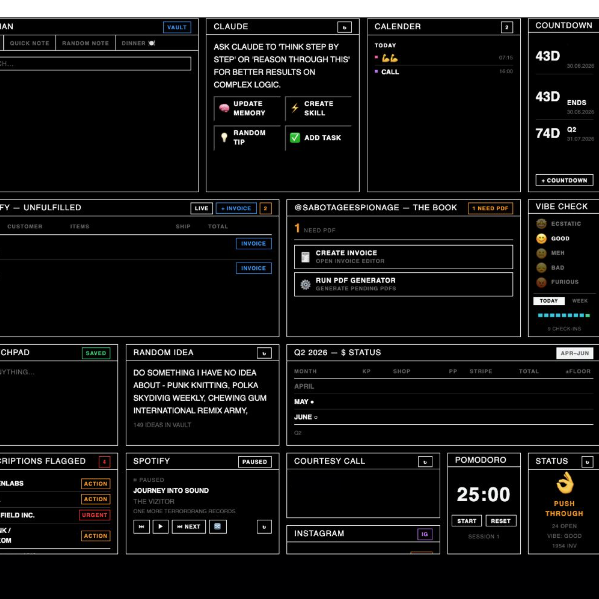
Task: Click the search input field in the notes panel
Action: [x=95, y=64]
